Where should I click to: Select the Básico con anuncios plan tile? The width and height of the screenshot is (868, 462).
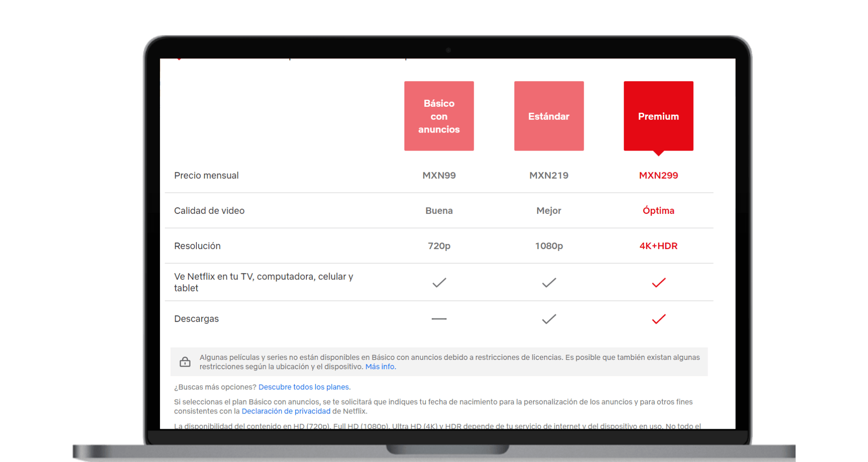[439, 116]
